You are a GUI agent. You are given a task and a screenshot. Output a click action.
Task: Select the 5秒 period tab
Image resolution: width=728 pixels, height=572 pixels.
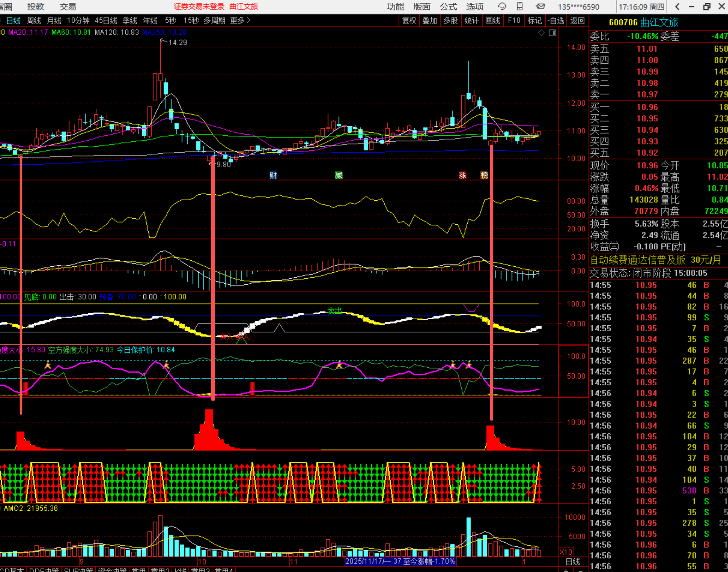(171, 20)
